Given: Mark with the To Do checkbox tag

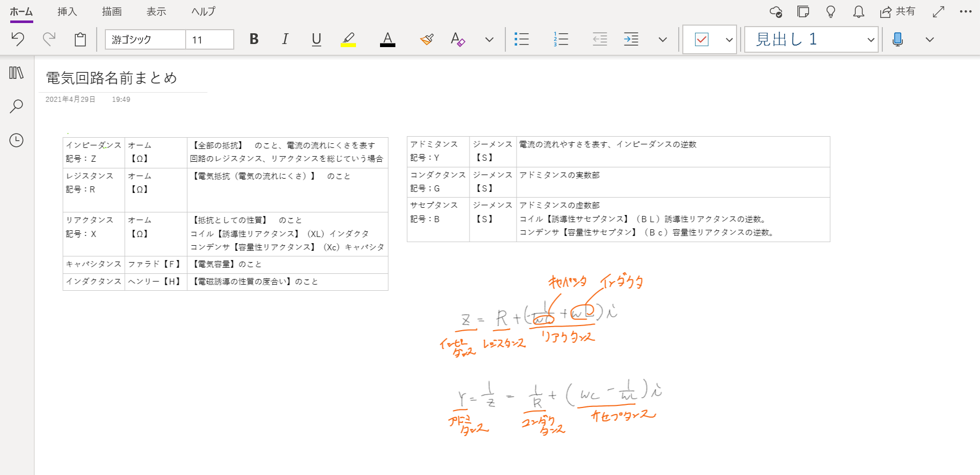Looking at the screenshot, I should [x=701, y=39].
